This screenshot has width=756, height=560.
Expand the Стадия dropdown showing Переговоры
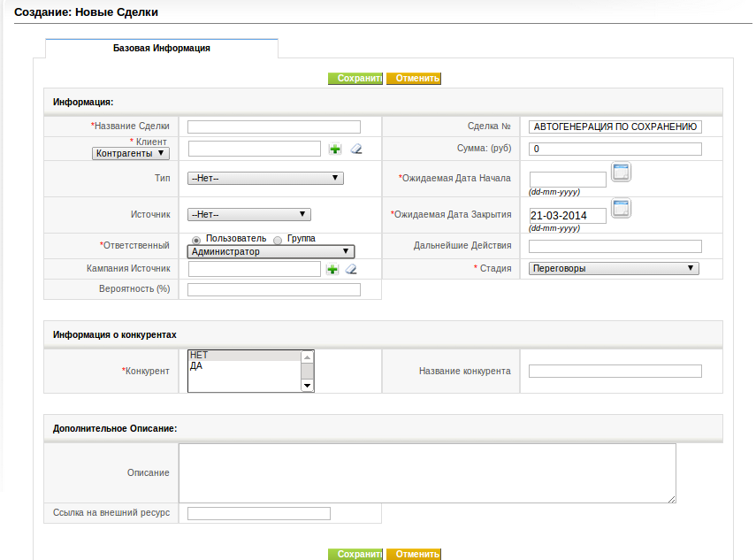pyautogui.click(x=614, y=269)
